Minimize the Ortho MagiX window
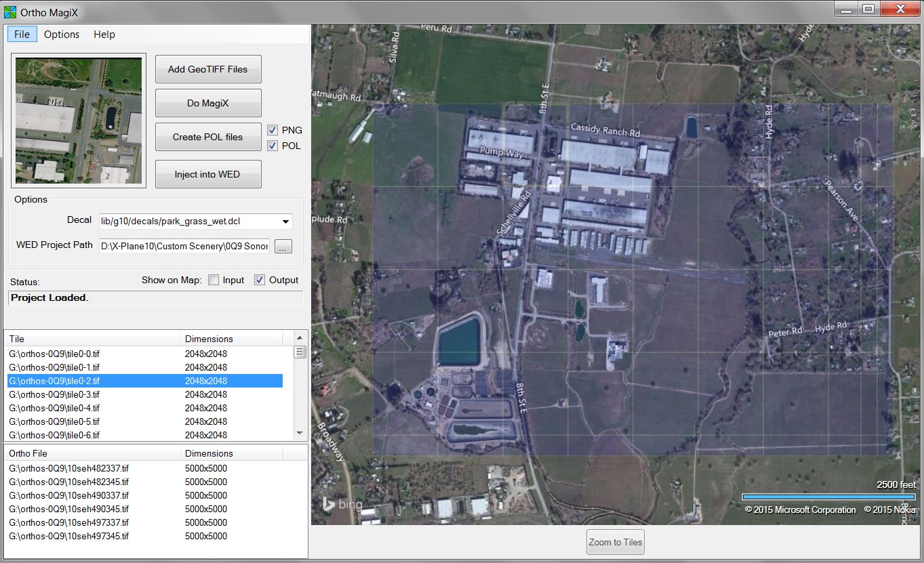The height and width of the screenshot is (563, 924). click(845, 9)
